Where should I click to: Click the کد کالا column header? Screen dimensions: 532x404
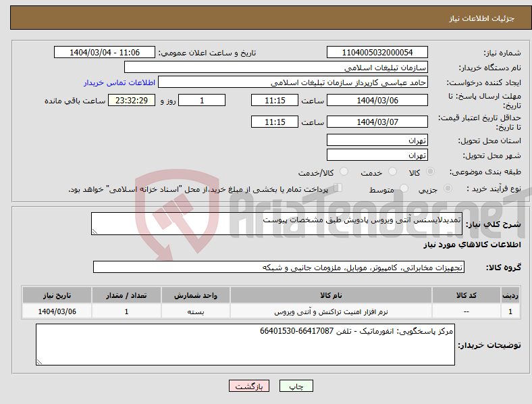point(467,295)
